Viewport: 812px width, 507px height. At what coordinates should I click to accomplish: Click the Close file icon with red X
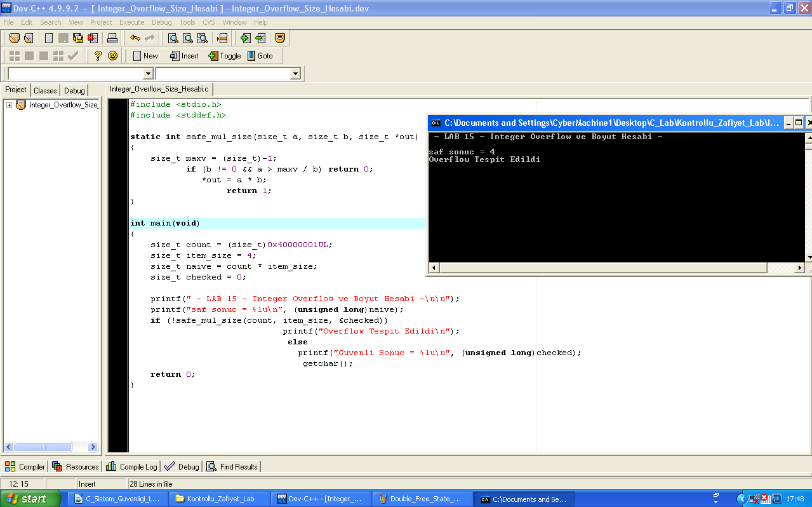pos(93,38)
